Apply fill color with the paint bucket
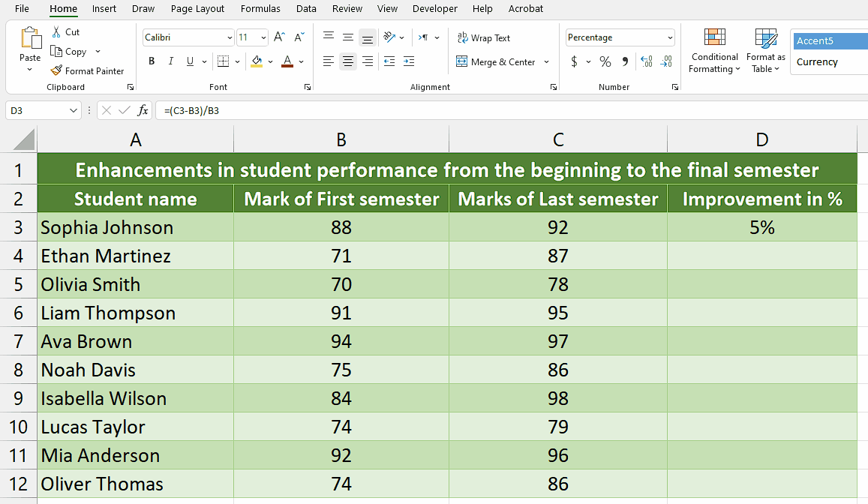This screenshot has height=504, width=868. [257, 61]
